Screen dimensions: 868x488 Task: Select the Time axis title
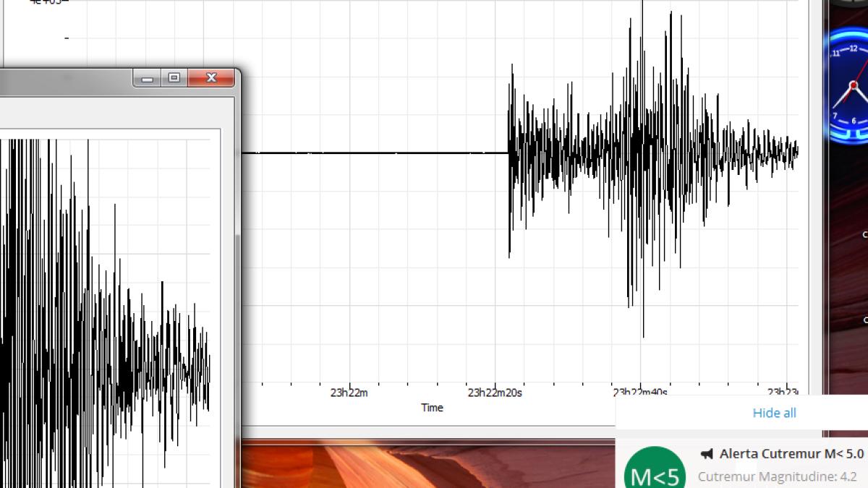click(432, 407)
